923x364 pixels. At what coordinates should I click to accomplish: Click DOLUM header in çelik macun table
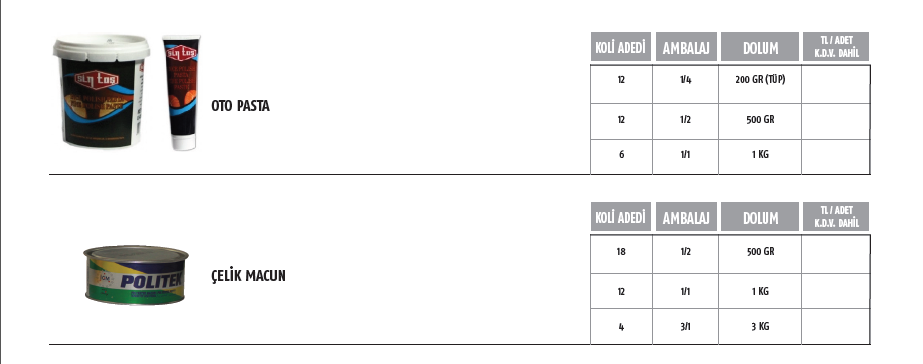tap(760, 216)
